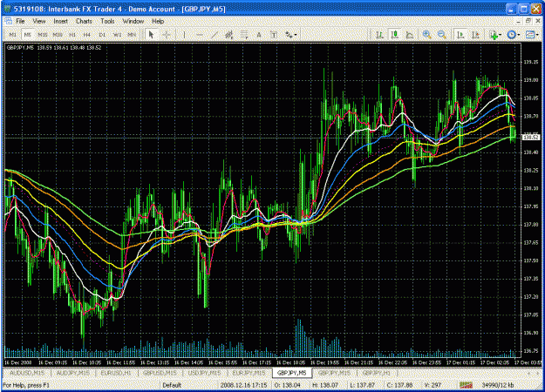This screenshot has height=392, width=545.
Task: Switch to GBPJPY,H1 chart tab
Action: pos(377,373)
